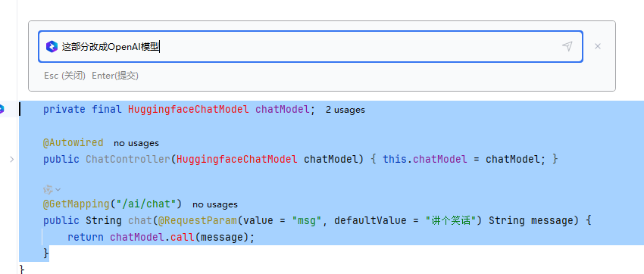This screenshot has height=274, width=644.
Task: Expand the collapsed constructor body's opening brace
Action: coord(374,159)
